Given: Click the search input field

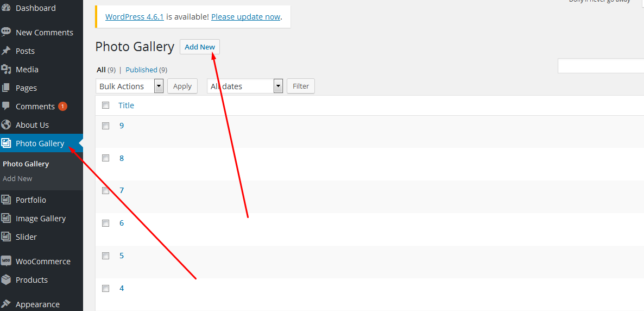Looking at the screenshot, I should [601, 66].
